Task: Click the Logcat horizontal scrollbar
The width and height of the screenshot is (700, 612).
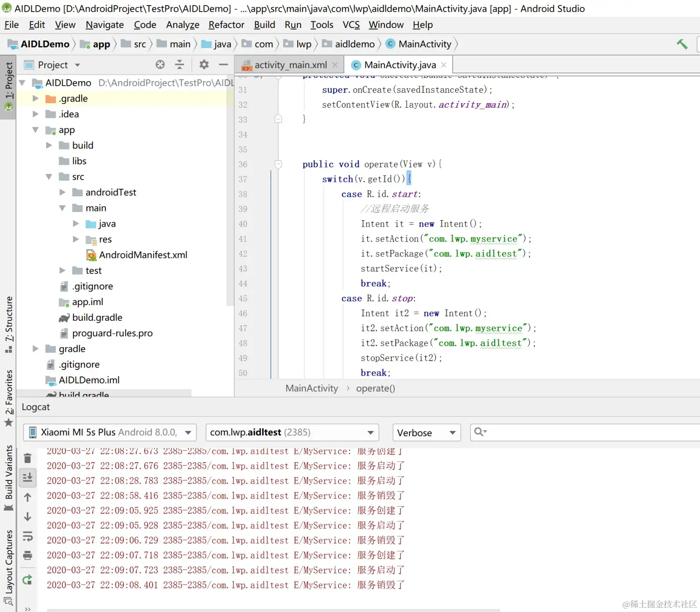Action: tap(273, 610)
